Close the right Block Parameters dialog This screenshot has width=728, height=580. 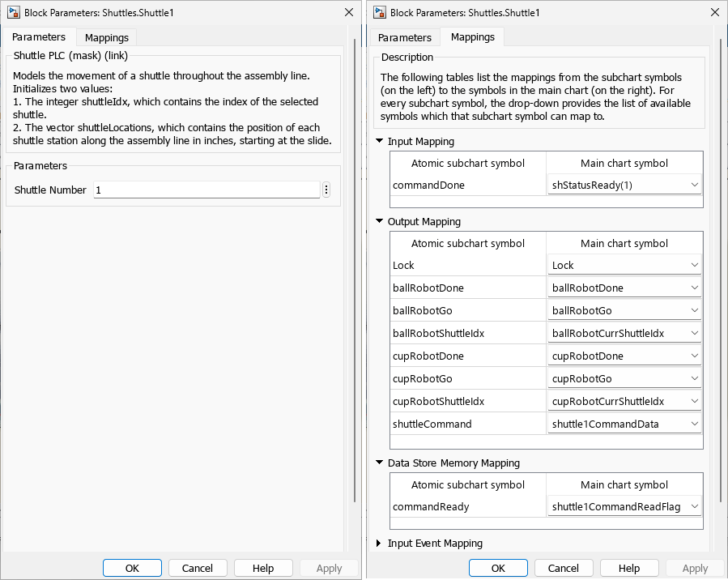pyautogui.click(x=713, y=12)
